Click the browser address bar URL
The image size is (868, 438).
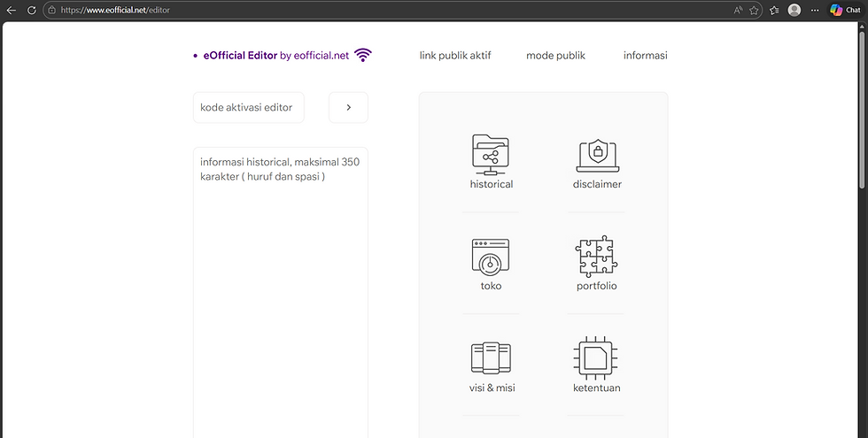pos(115,10)
